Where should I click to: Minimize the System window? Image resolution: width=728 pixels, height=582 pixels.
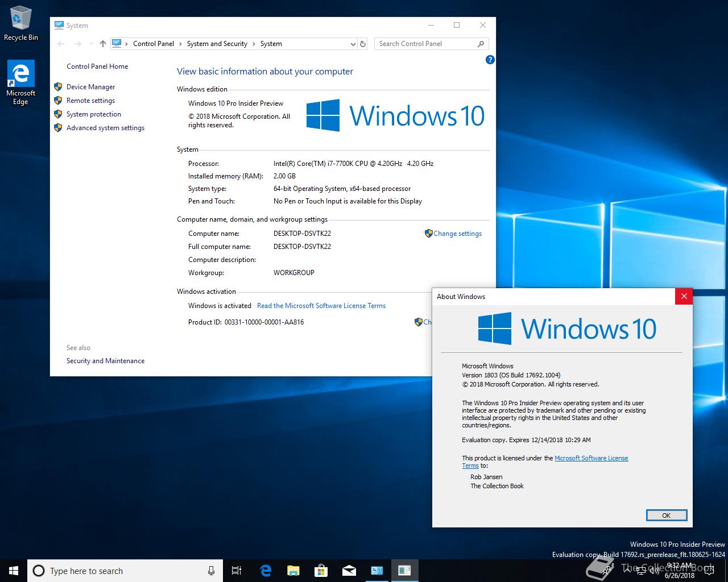(431, 25)
